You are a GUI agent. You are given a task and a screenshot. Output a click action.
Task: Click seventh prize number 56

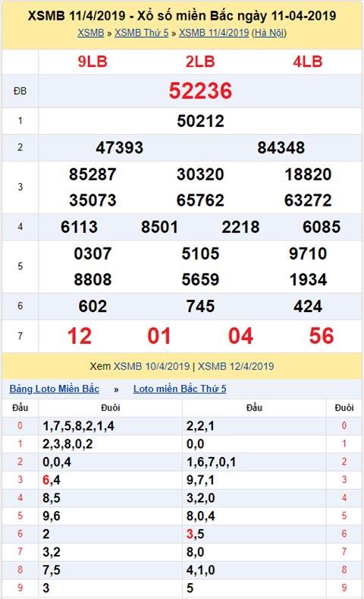pyautogui.click(x=322, y=336)
